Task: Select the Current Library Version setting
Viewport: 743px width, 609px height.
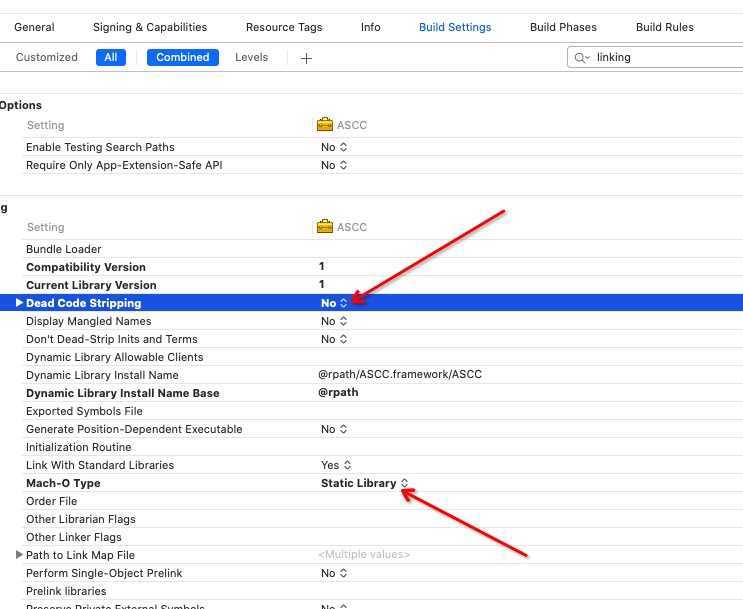Action: [91, 285]
